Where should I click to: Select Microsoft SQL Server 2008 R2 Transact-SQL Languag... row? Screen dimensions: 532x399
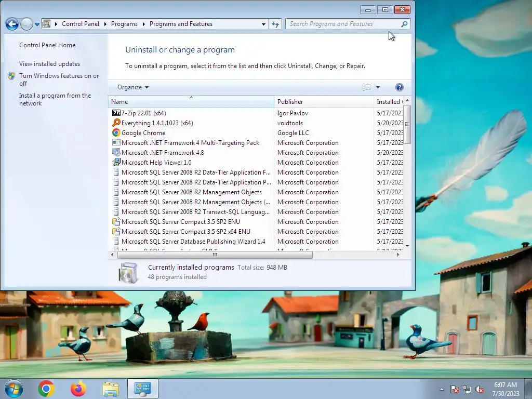[x=256, y=212]
